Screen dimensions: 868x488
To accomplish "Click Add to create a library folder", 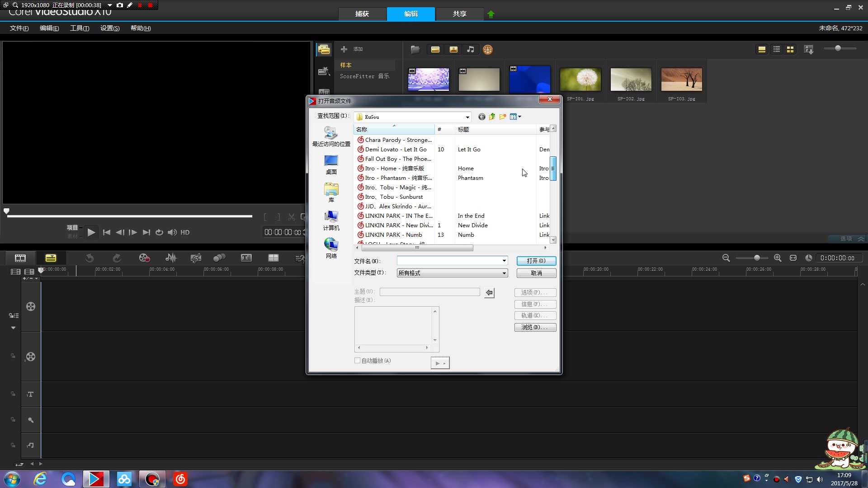I will [x=352, y=49].
